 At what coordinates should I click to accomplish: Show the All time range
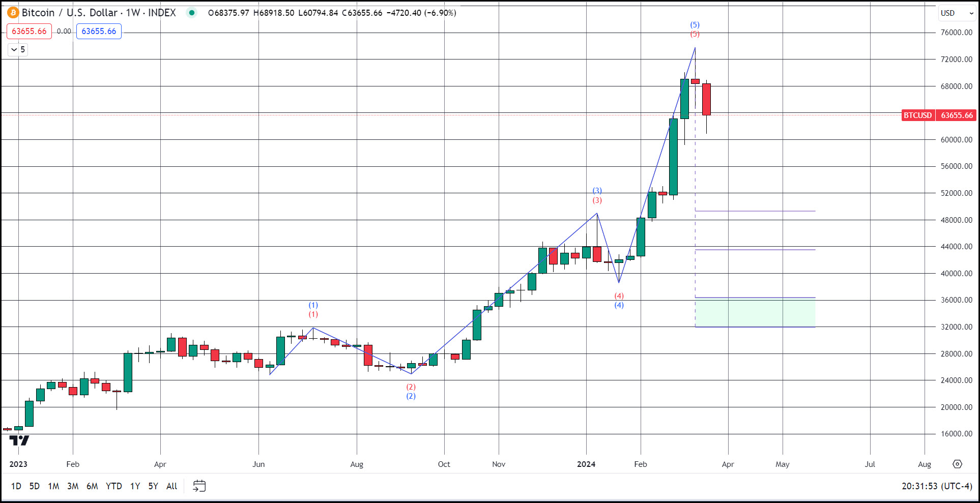pos(172,486)
